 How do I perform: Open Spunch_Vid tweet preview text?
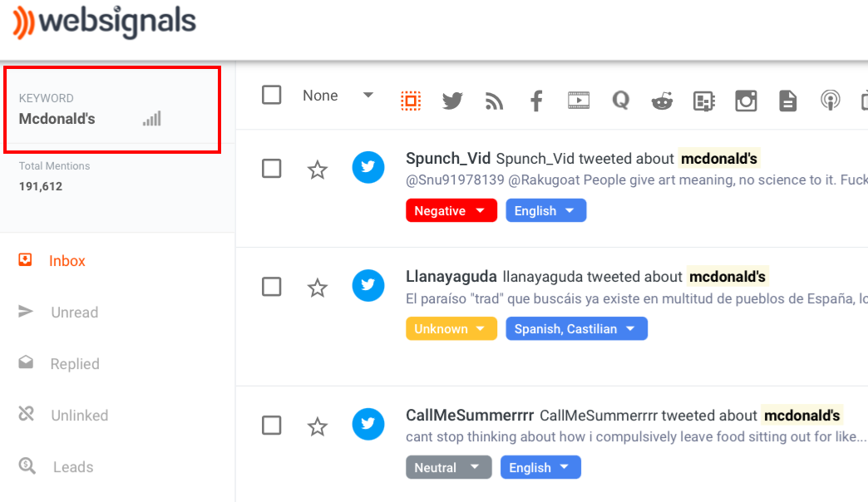point(637,180)
